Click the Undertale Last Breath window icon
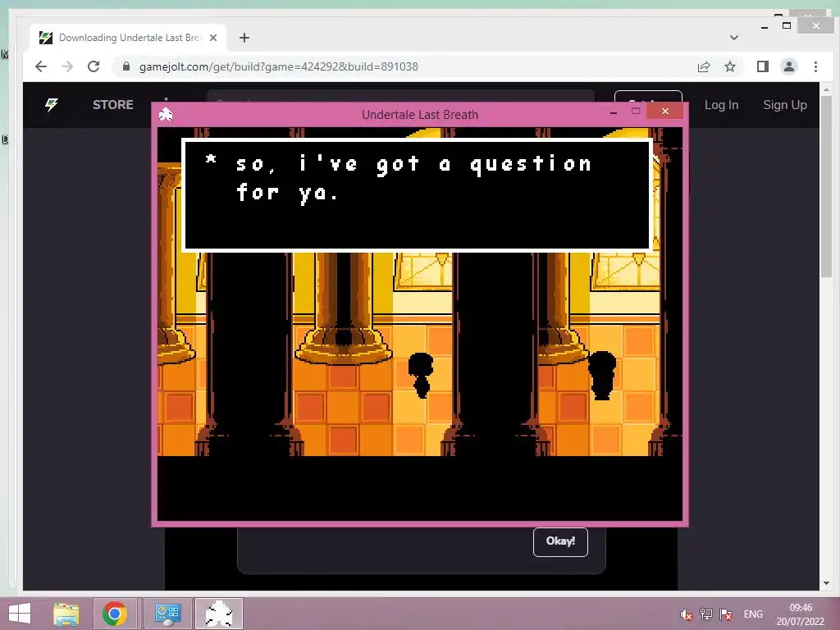 point(166,114)
